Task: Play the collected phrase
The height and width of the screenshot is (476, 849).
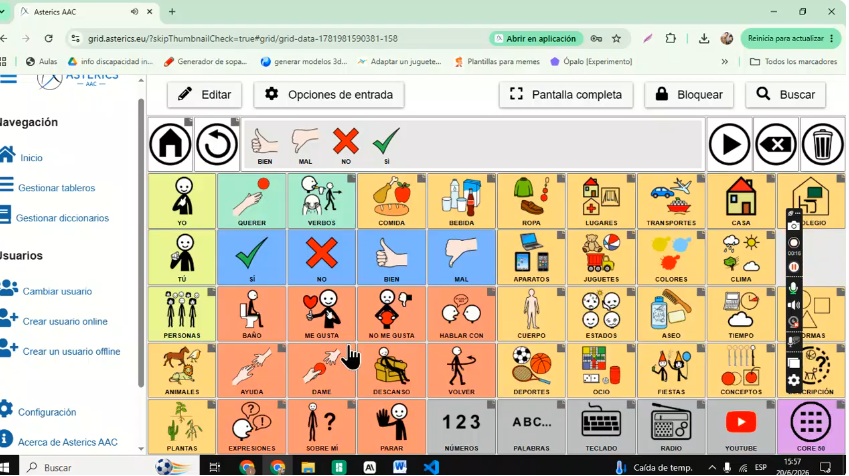Action: click(729, 145)
